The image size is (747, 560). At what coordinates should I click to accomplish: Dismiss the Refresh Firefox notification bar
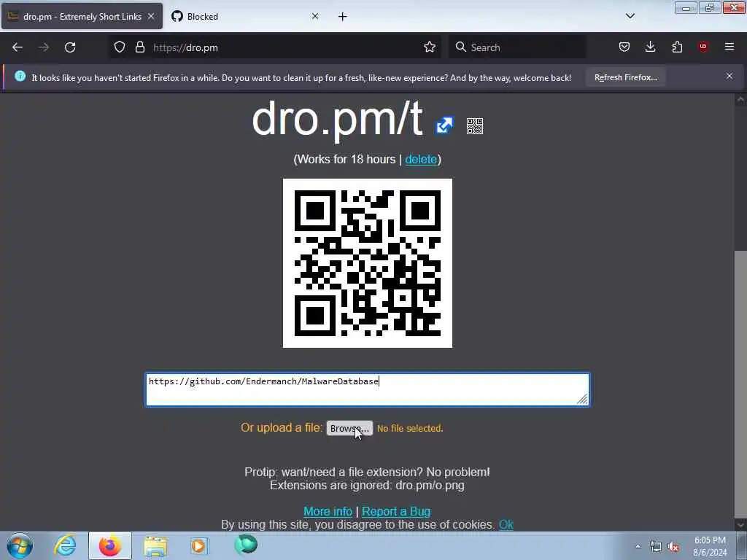(729, 76)
